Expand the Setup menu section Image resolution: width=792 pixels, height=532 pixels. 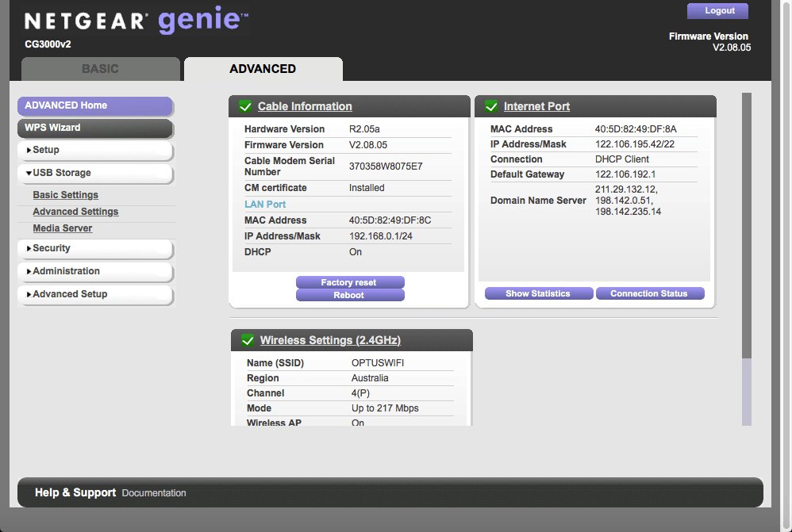point(95,150)
